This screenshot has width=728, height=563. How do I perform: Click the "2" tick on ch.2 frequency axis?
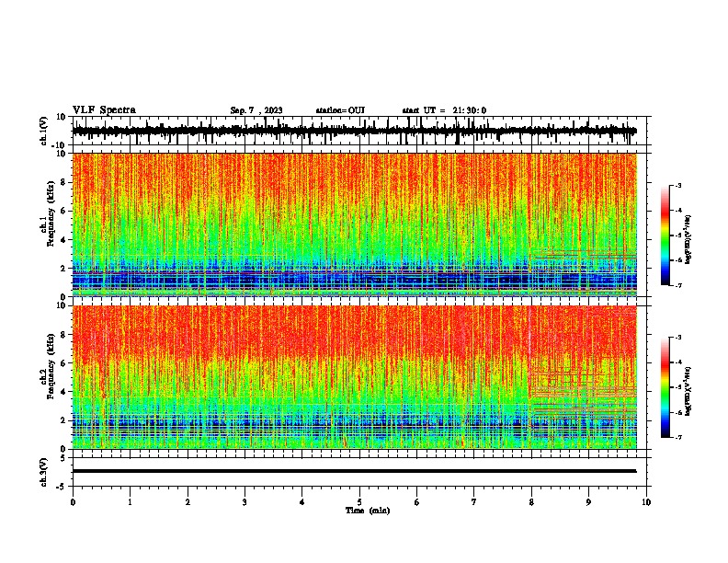coord(63,420)
